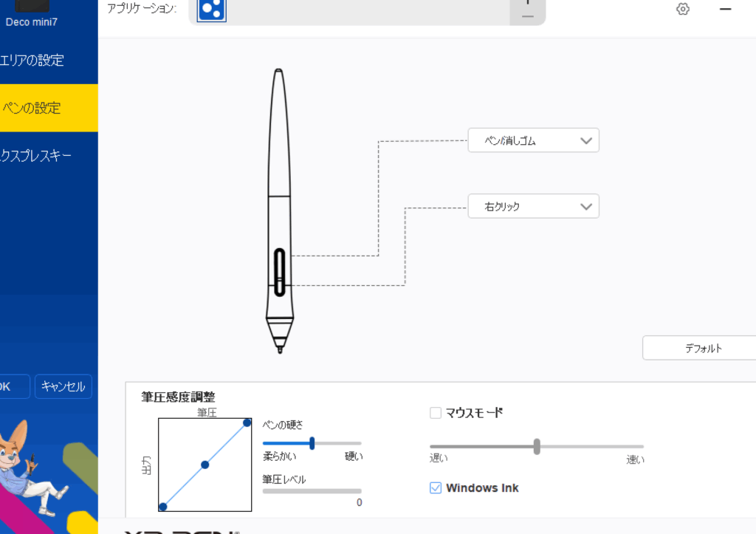756x534 pixels.
Task: Click the キャンセル button
Action: [x=63, y=386]
